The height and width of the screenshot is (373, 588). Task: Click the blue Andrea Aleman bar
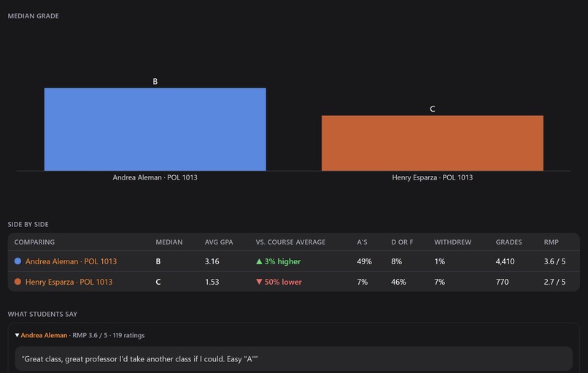pyautogui.click(x=155, y=129)
